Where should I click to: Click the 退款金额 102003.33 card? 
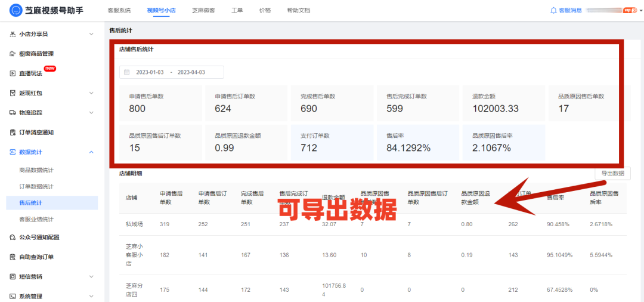[x=504, y=103]
